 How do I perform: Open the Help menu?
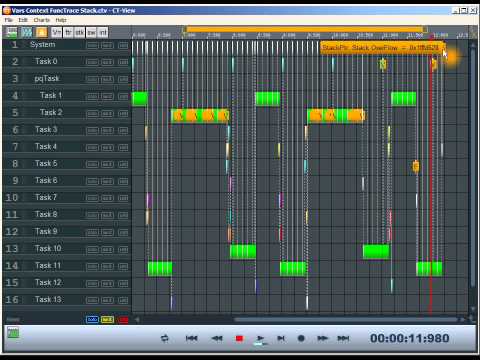61,20
